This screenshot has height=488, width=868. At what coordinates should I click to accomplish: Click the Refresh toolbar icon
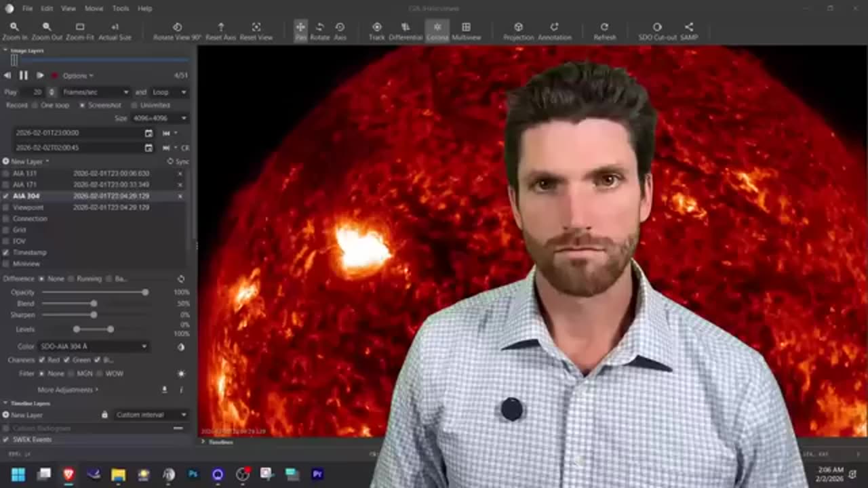[604, 31]
